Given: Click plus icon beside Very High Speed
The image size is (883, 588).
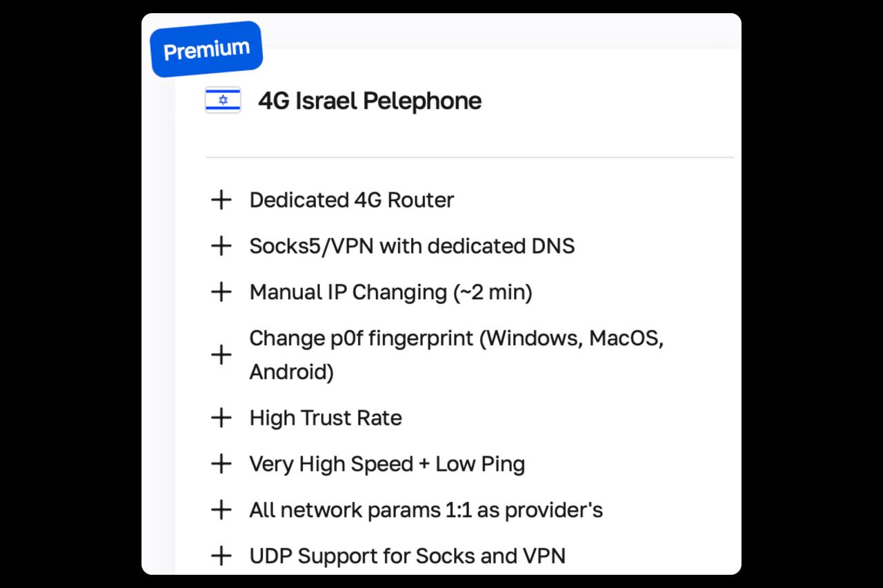Looking at the screenshot, I should pos(221,464).
